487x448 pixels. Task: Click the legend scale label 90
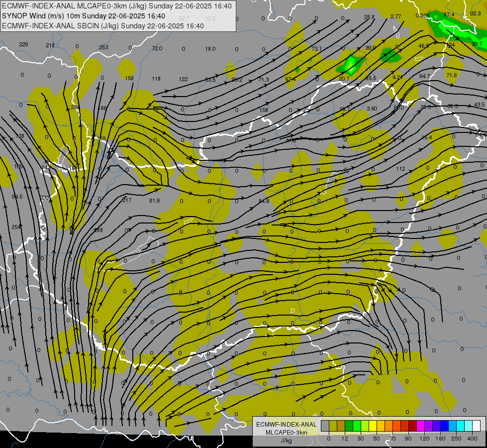pyautogui.click(x=408, y=439)
